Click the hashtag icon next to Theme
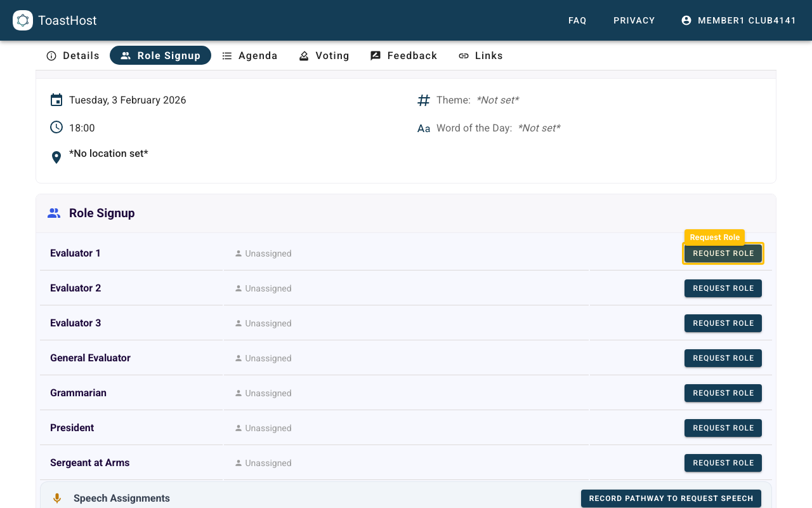Image resolution: width=812 pixels, height=508 pixels. (x=423, y=100)
